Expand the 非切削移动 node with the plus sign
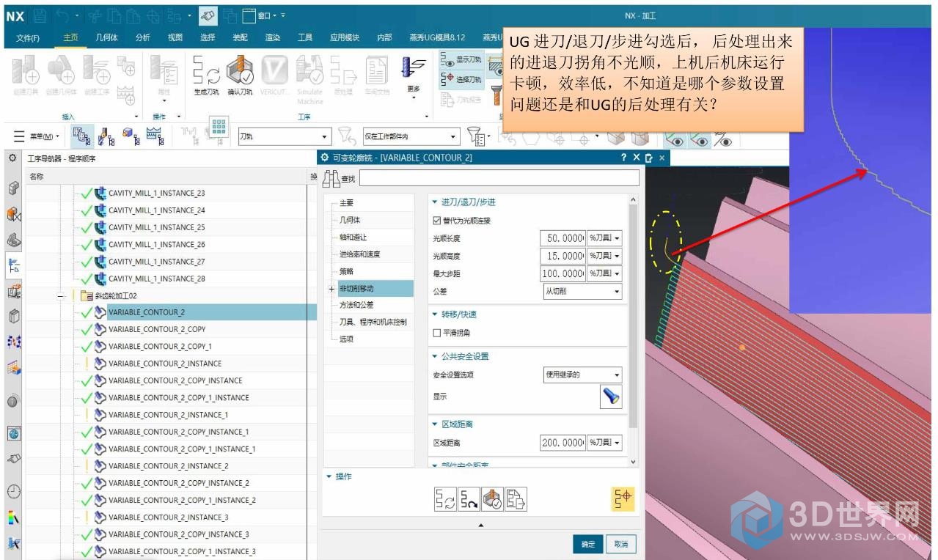The width and height of the screenshot is (938, 560). [x=331, y=289]
